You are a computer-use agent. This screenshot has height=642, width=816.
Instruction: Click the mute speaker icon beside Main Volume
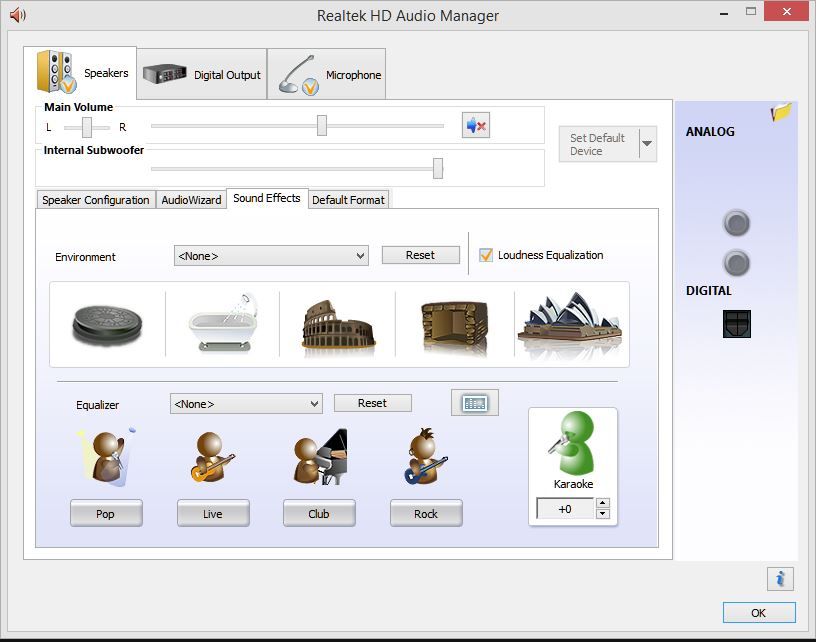476,125
